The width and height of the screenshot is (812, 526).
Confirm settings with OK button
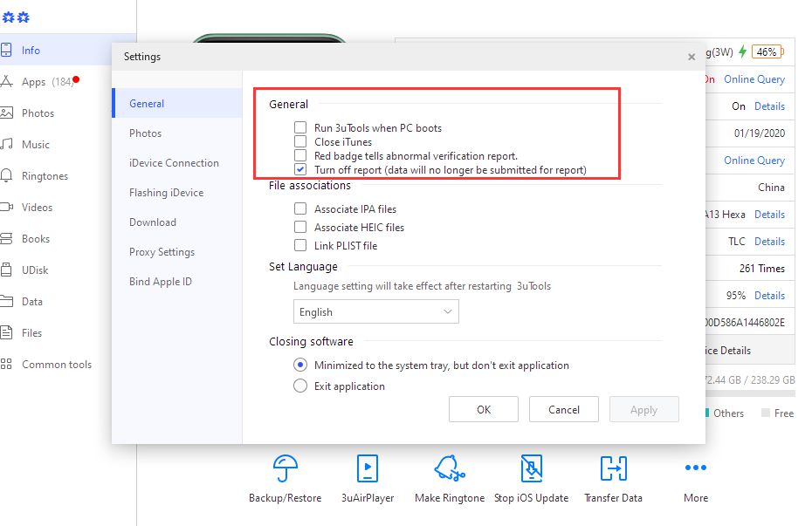[484, 409]
